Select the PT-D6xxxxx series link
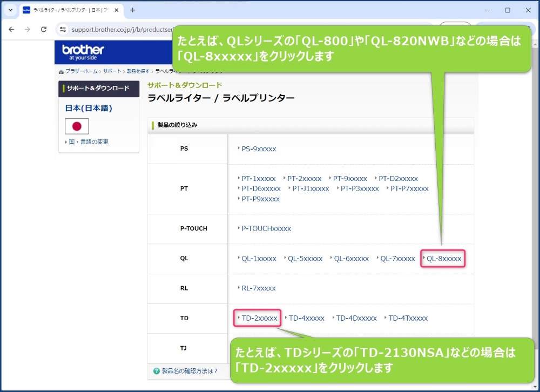 coord(261,189)
